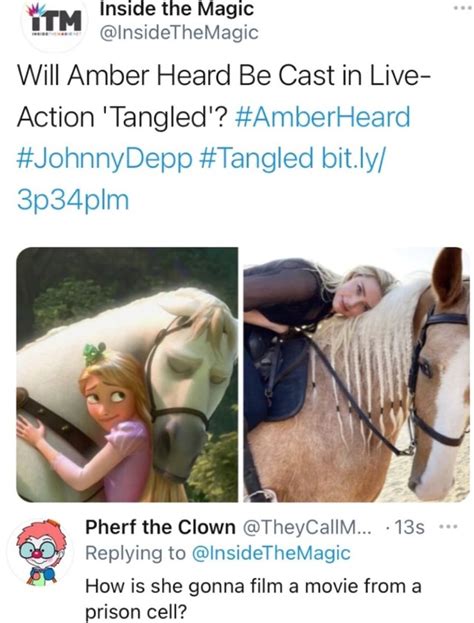Click the #JohnnyDepp hashtag
Screen dimensions: 474x623
104,159
